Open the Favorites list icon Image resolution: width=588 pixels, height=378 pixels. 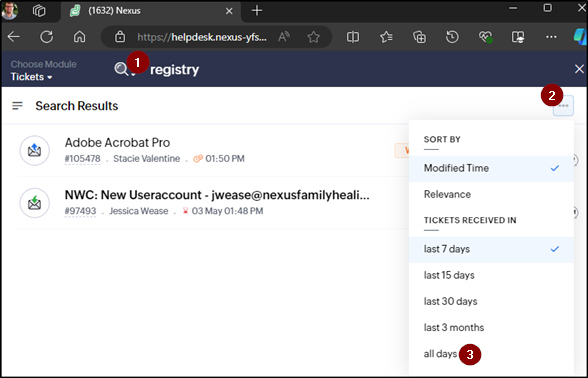coord(386,37)
